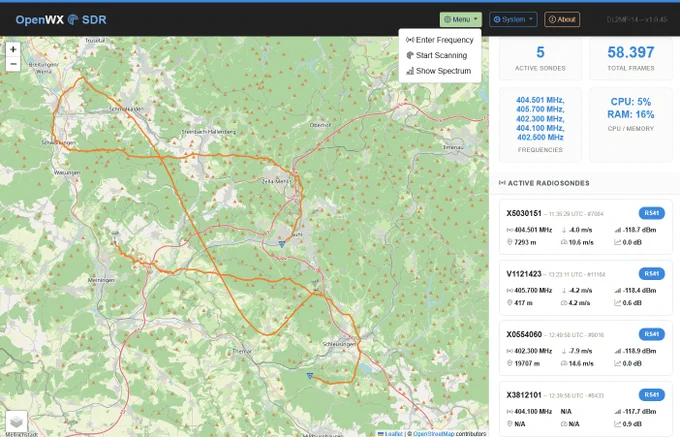Image resolution: width=680 pixels, height=437 pixels.
Task: Select the X5030151 radiosonde card
Action: (585, 227)
